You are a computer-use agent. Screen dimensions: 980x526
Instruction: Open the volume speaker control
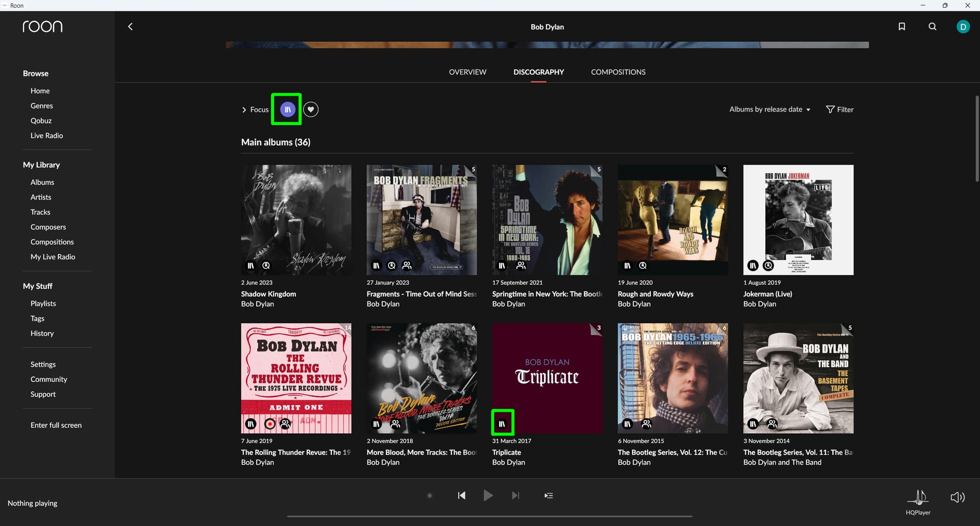coord(957,497)
